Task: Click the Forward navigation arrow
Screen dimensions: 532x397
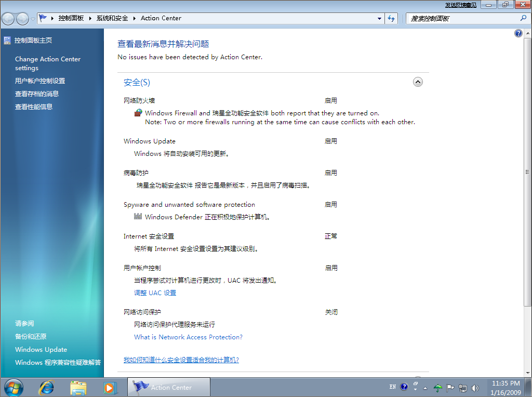Action: (22, 19)
